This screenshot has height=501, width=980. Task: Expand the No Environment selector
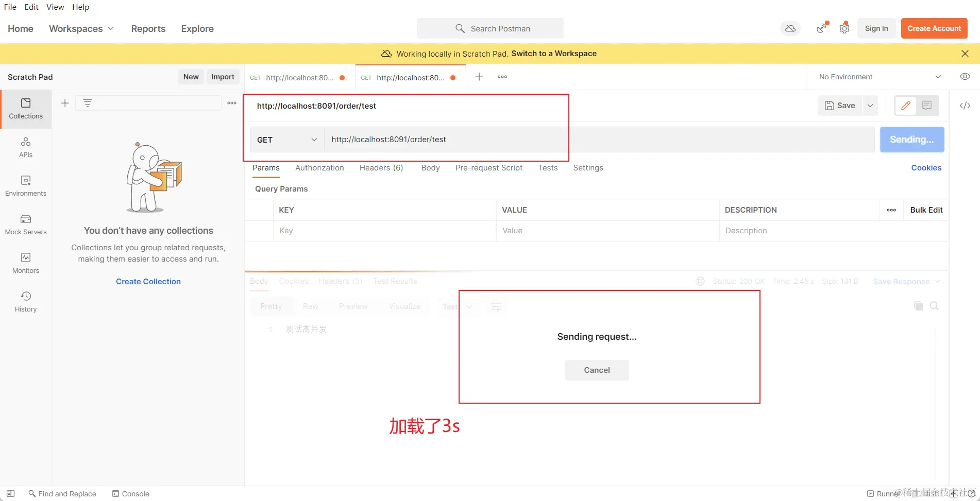click(880, 77)
